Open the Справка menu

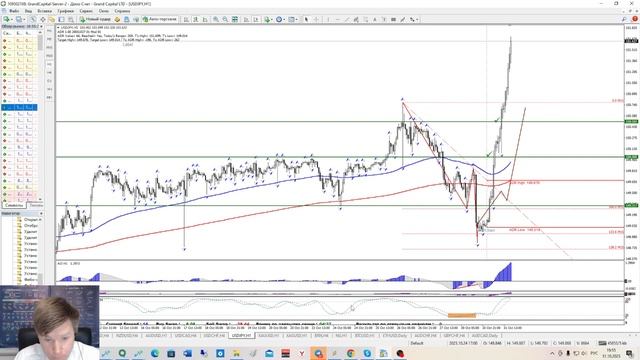click(122, 11)
